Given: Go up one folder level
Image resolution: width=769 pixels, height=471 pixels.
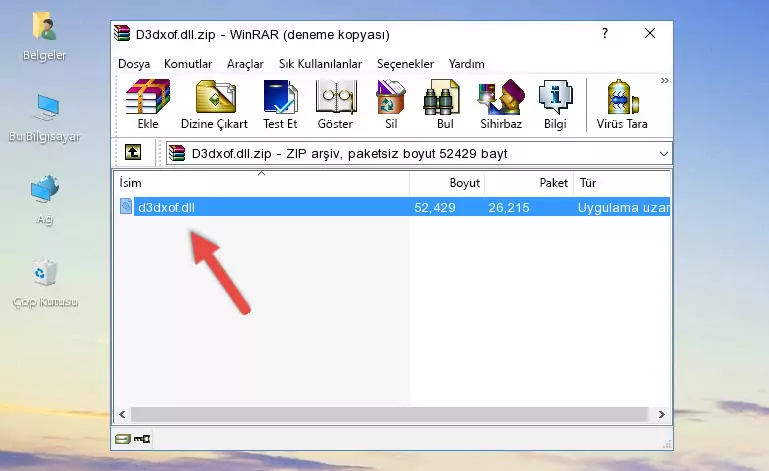Looking at the screenshot, I should point(133,153).
